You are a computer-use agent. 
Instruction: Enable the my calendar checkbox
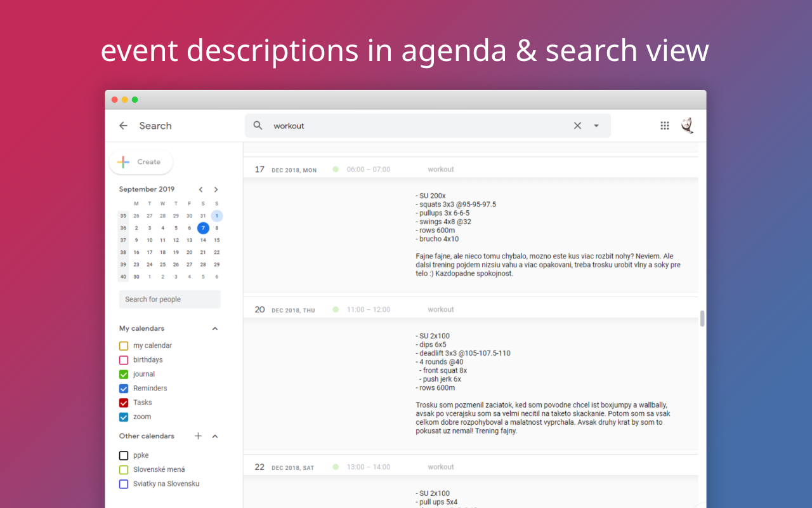124,346
